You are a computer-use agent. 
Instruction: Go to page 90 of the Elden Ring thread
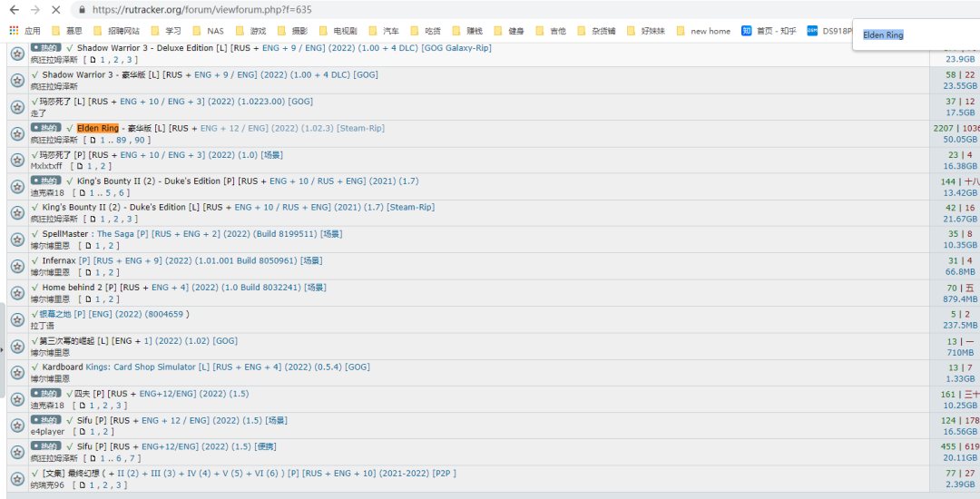tap(140, 140)
